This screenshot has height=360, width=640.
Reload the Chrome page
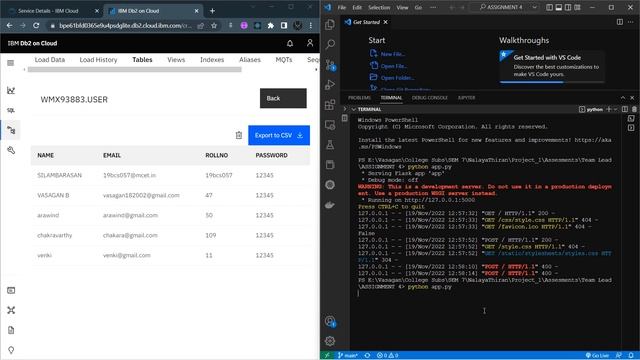click(x=36, y=25)
